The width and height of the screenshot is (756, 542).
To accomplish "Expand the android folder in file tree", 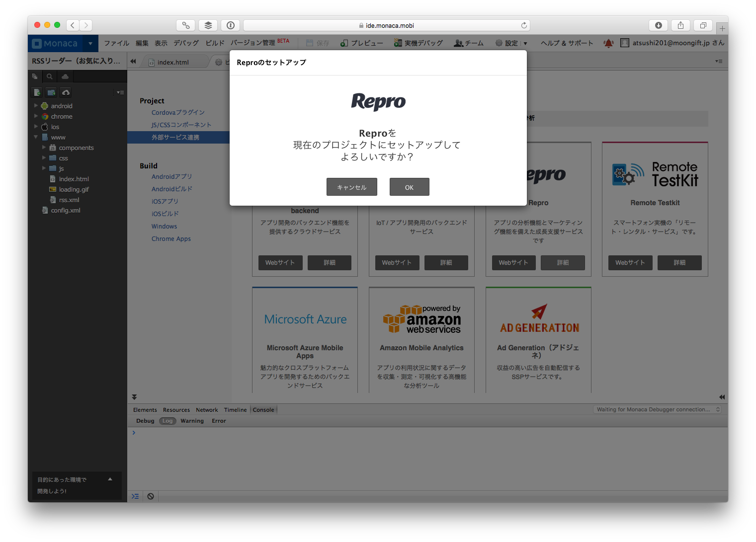I will 36,106.
